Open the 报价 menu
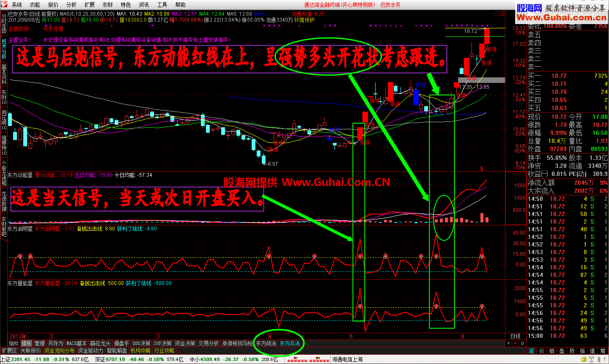Screen dimensions: 609x364 tap(53, 5)
